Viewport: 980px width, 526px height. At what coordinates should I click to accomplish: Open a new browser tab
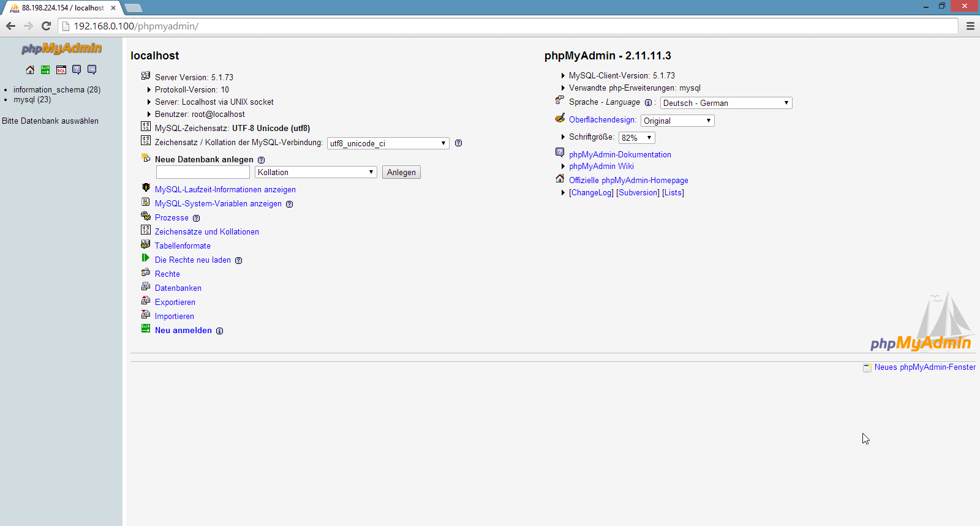coord(133,8)
